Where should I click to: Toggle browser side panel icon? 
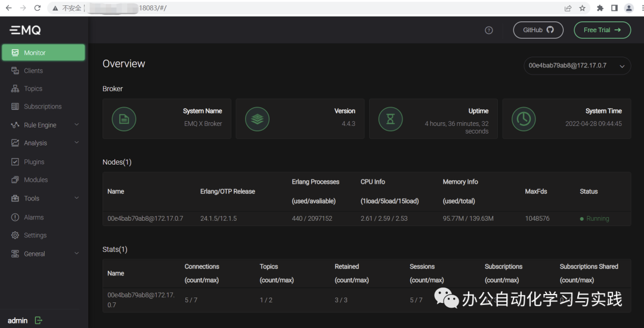tap(614, 8)
